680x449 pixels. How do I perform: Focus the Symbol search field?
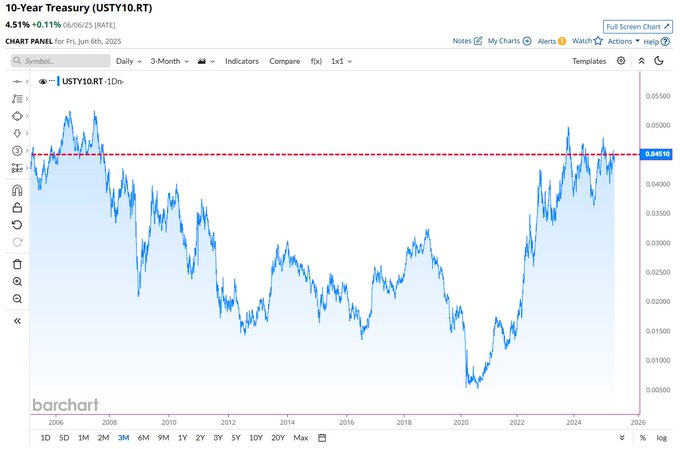click(x=61, y=61)
